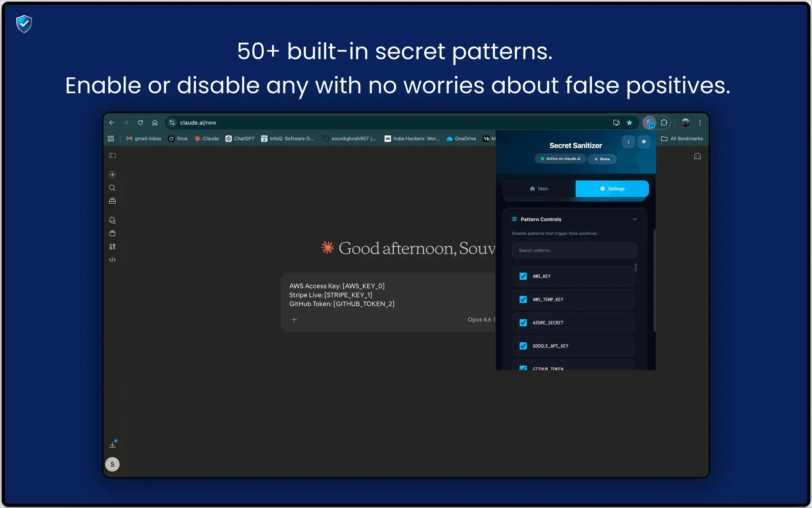Click the bookmark star icon

coord(630,123)
